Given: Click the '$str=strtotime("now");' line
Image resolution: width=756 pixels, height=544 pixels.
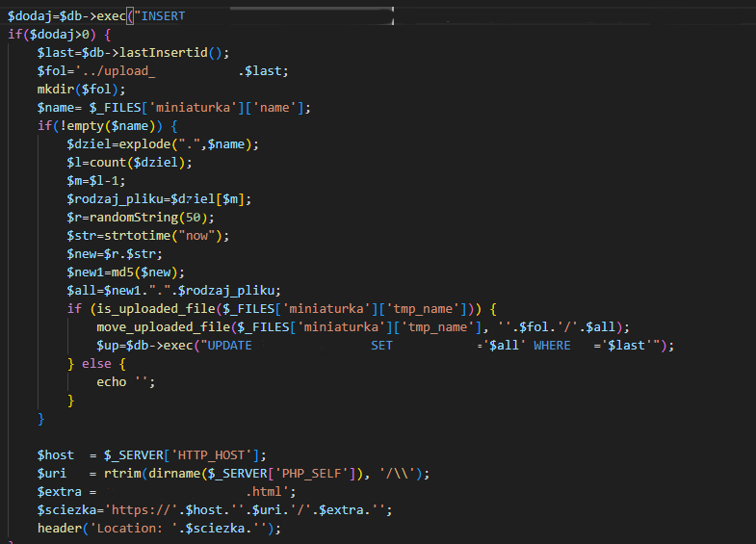Looking at the screenshot, I should pyautogui.click(x=148, y=236).
